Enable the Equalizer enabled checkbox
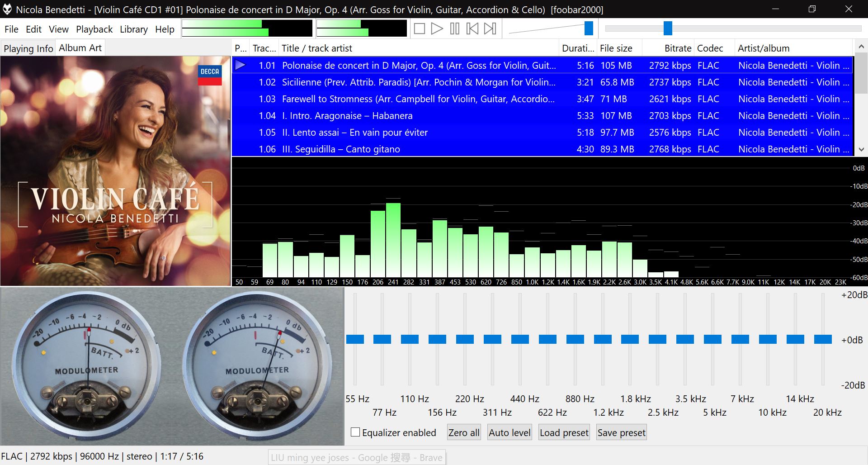 [355, 432]
